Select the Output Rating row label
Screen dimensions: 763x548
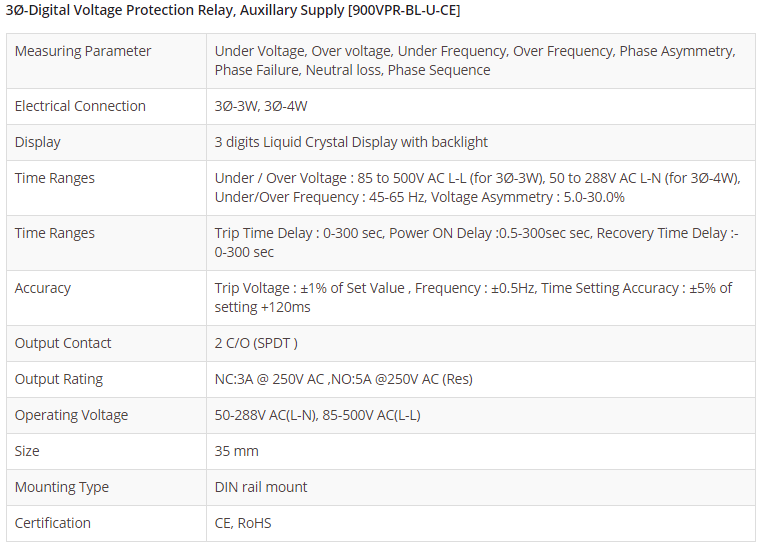(x=59, y=379)
